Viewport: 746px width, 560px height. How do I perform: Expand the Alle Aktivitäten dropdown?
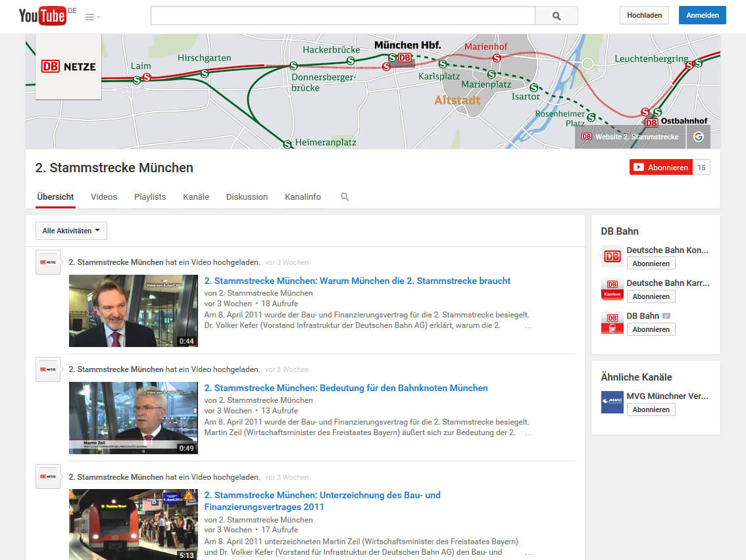[71, 231]
